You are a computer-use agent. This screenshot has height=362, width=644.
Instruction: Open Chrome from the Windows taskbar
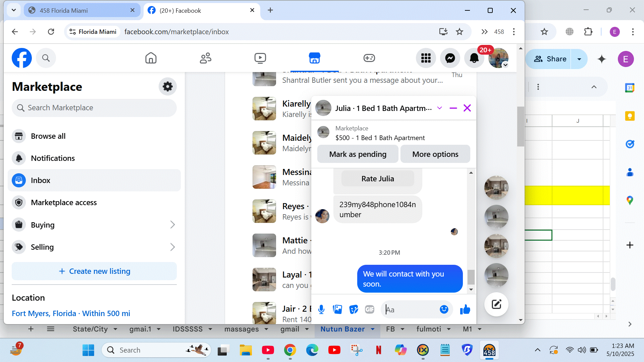[290, 350]
